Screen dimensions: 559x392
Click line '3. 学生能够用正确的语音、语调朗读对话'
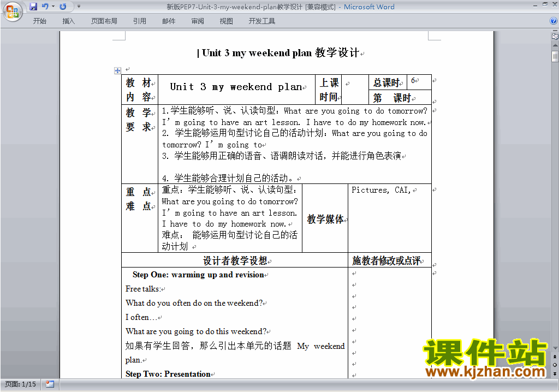(282, 156)
